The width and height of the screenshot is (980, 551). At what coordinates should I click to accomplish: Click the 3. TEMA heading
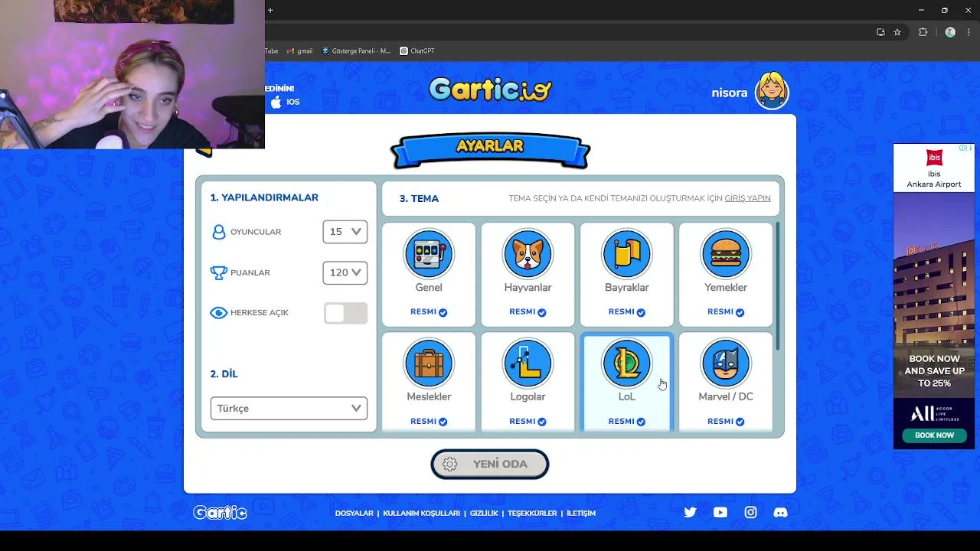tap(419, 198)
